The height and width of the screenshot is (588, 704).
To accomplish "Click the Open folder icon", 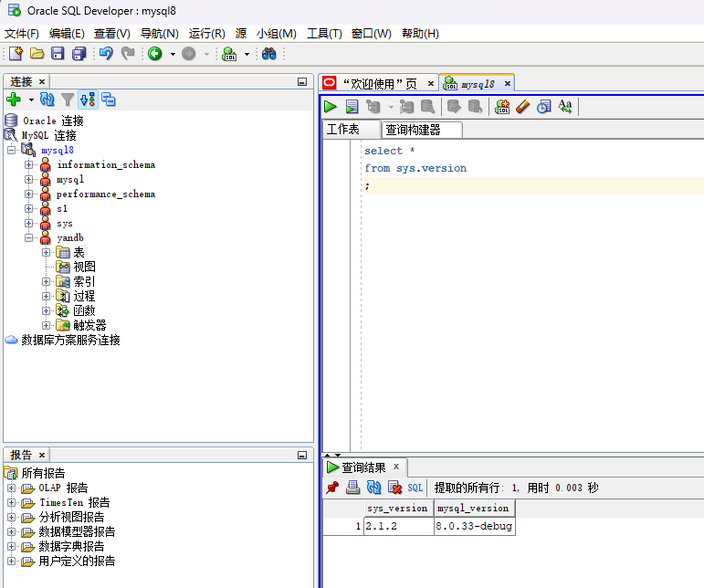I will (x=37, y=54).
